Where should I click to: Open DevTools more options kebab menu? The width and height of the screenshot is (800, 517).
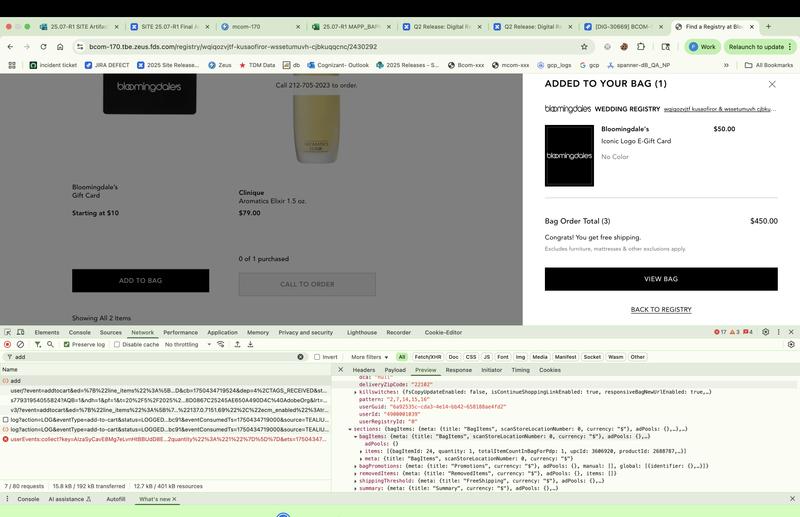(x=779, y=332)
